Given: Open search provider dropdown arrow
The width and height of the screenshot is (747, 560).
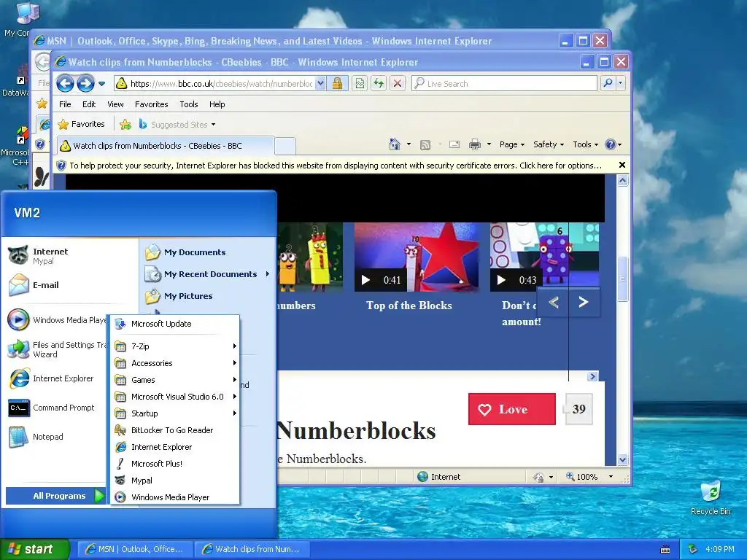Looking at the screenshot, I should tap(620, 83).
